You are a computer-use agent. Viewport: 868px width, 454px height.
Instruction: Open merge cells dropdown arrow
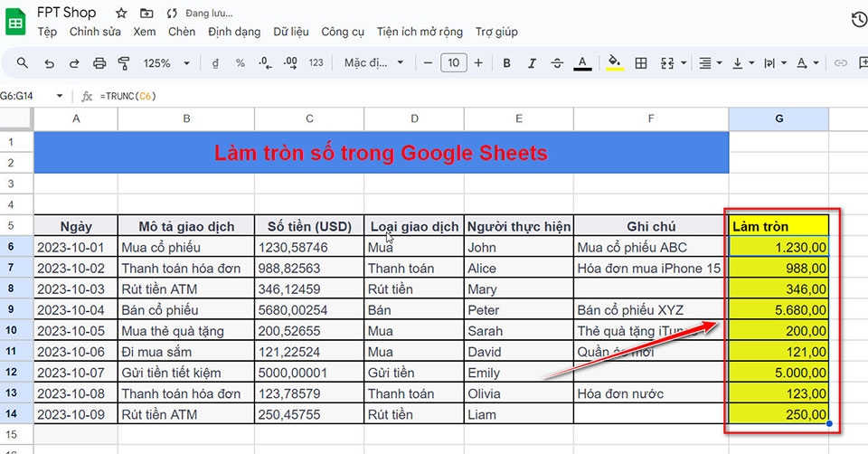[x=684, y=63]
